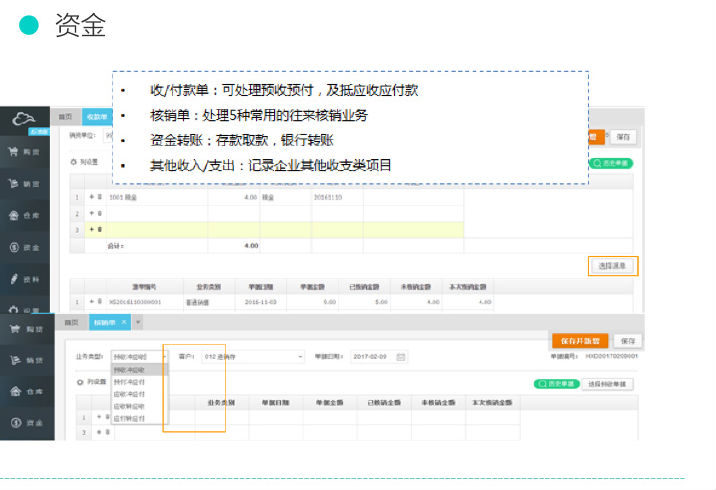Choose 应收转应收 from the dropdown list
The image size is (716, 490).
click(x=126, y=406)
